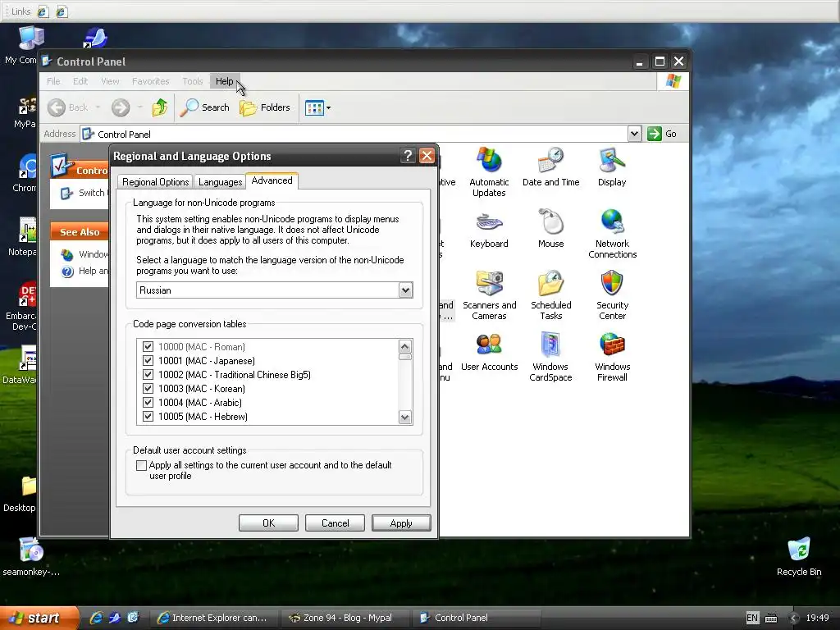
Task: Toggle the Folders toolbar button
Action: (x=265, y=107)
